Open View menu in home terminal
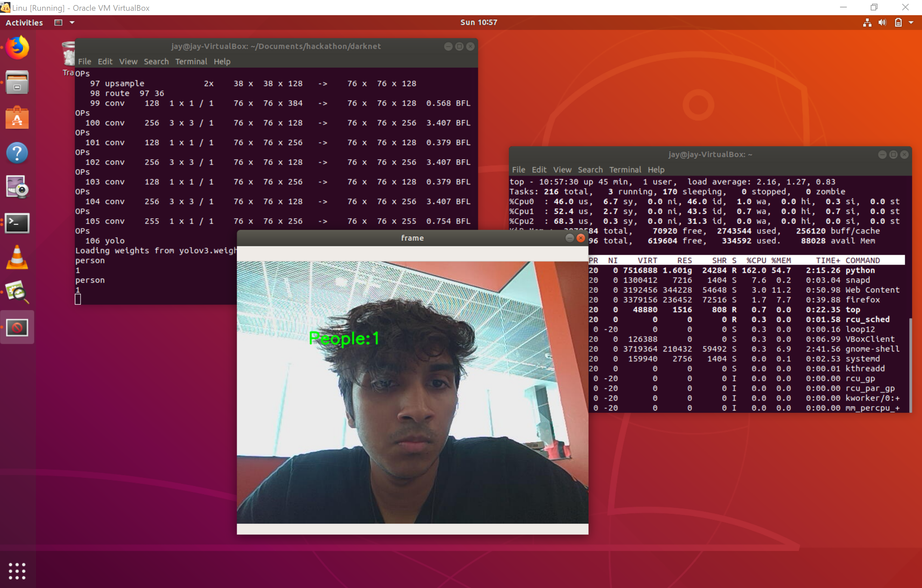922x588 pixels. tap(562, 170)
